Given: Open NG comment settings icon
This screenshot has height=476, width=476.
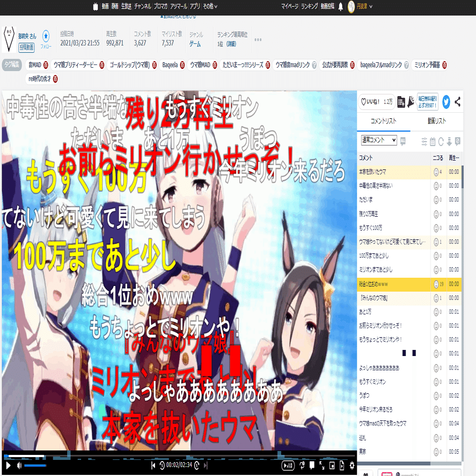Looking at the screenshot, I should [458, 142].
